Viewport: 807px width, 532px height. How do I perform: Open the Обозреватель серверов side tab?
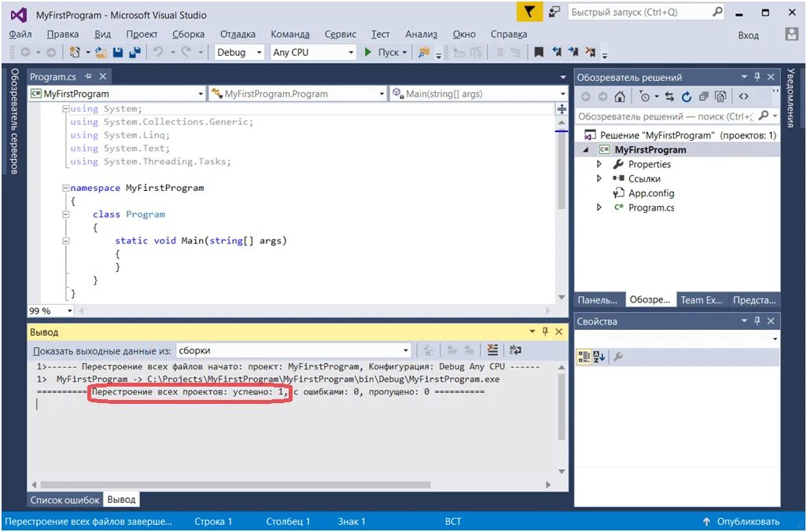pyautogui.click(x=14, y=121)
